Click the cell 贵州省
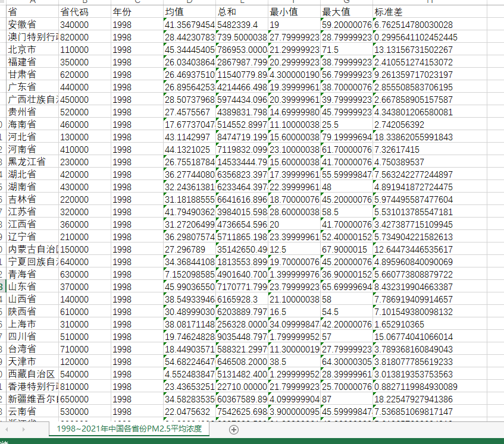The image size is (504, 444). pyautogui.click(x=33, y=112)
